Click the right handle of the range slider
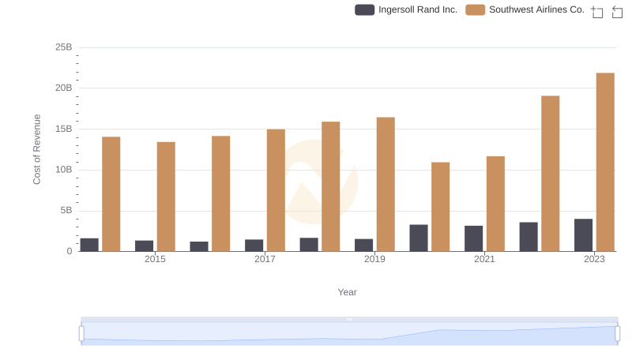The width and height of the screenshot is (632, 364). pos(617,334)
